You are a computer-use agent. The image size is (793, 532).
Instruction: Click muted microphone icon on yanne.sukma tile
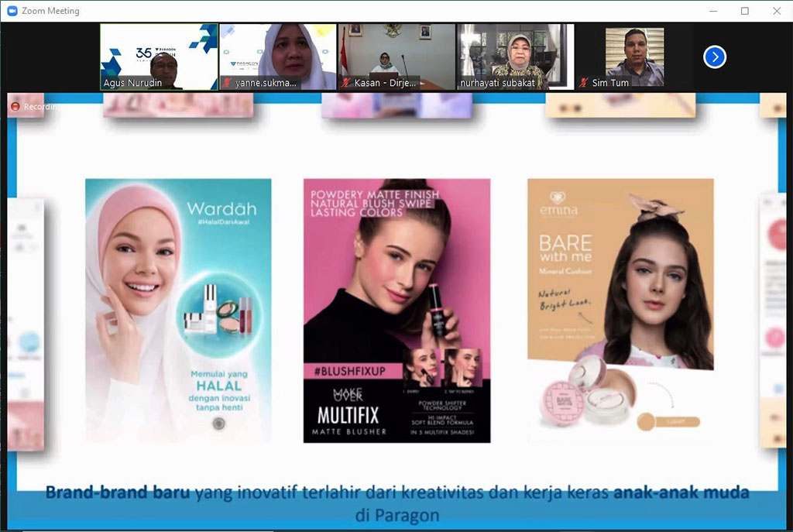[227, 83]
